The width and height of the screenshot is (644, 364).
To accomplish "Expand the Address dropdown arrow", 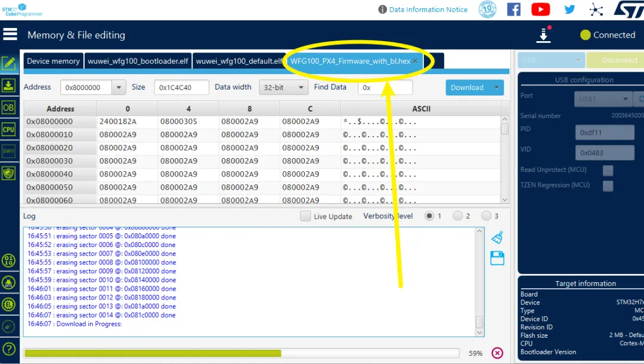I will click(119, 88).
